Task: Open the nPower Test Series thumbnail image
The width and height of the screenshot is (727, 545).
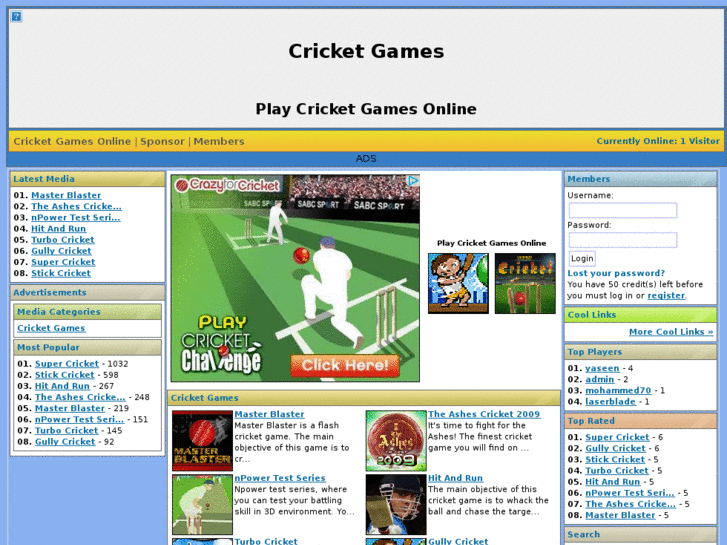Action: [x=202, y=505]
